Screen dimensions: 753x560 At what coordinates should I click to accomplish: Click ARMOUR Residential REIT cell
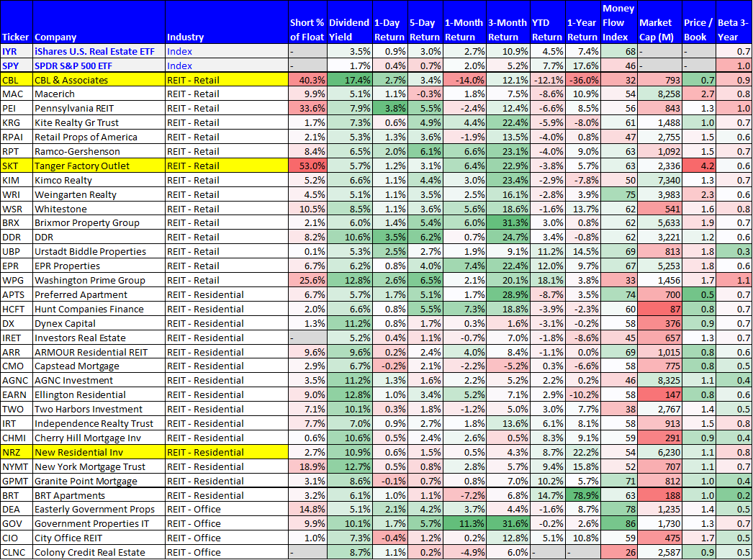coord(99,352)
